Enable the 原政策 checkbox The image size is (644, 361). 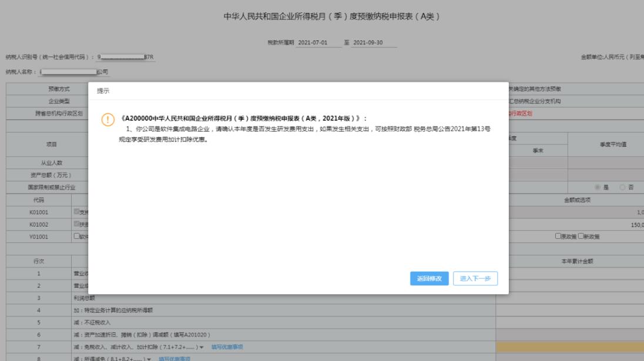pyautogui.click(x=558, y=236)
